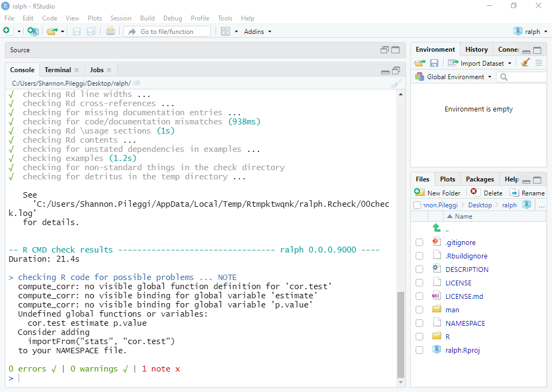
Task: Click the console vertical scrollbar thumb
Action: point(401,334)
